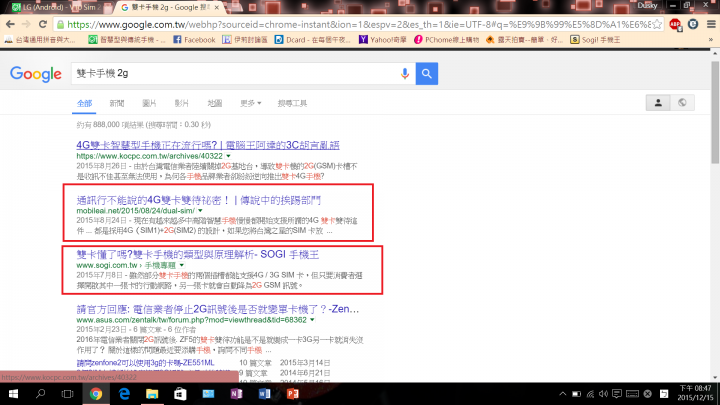Select the 影片 search tab
This screenshot has width=720, height=405.
tap(181, 103)
